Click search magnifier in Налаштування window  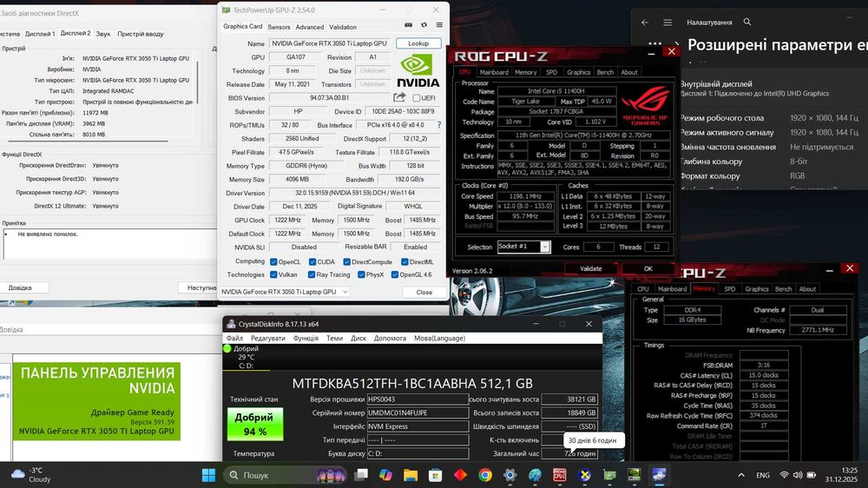pos(747,22)
